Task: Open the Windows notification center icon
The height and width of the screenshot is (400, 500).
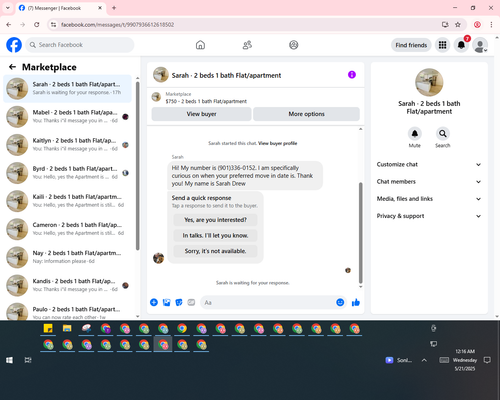Action: [487, 360]
